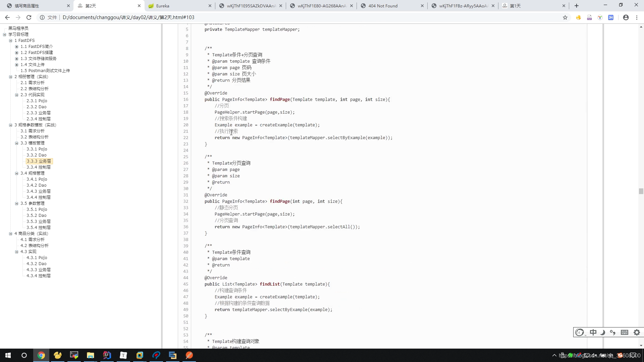The width and height of the screenshot is (644, 362).
Task: Close the Eureka tab
Action: click(210, 6)
